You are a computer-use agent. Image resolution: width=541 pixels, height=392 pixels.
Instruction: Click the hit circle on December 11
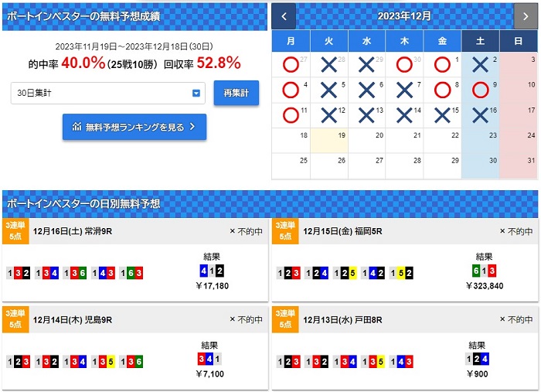(291, 116)
